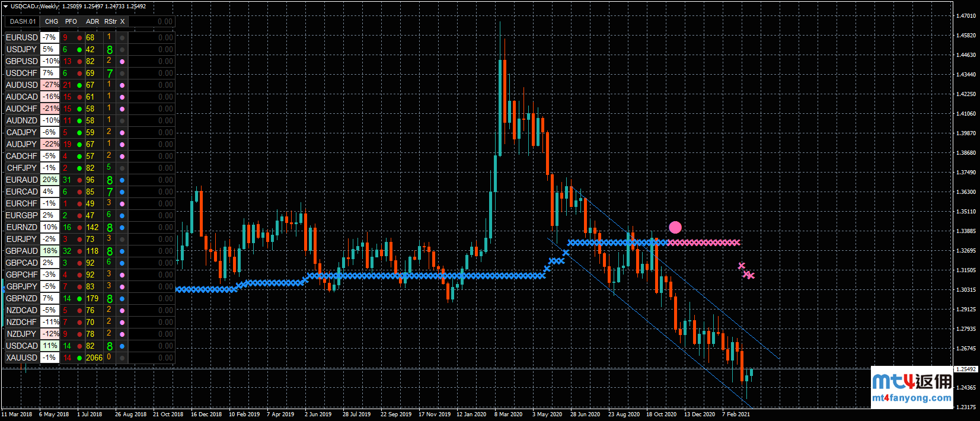This screenshot has height=421, width=980.
Task: Open the mt4fanyong.com logo
Action: coord(911,387)
